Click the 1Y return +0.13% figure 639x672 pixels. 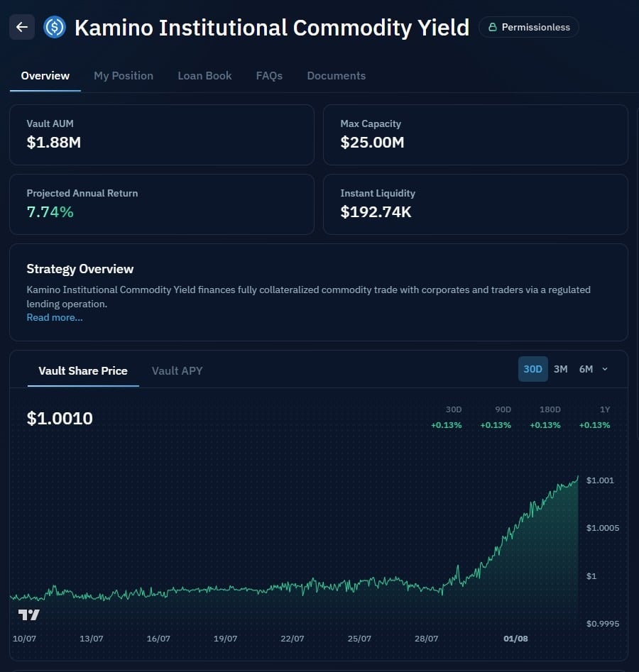[594, 425]
